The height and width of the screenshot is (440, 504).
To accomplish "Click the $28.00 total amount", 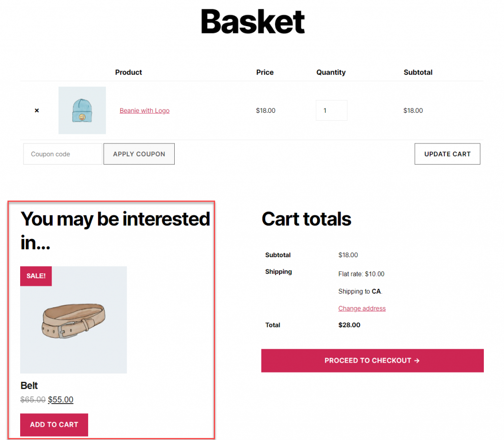I will 349,325.
